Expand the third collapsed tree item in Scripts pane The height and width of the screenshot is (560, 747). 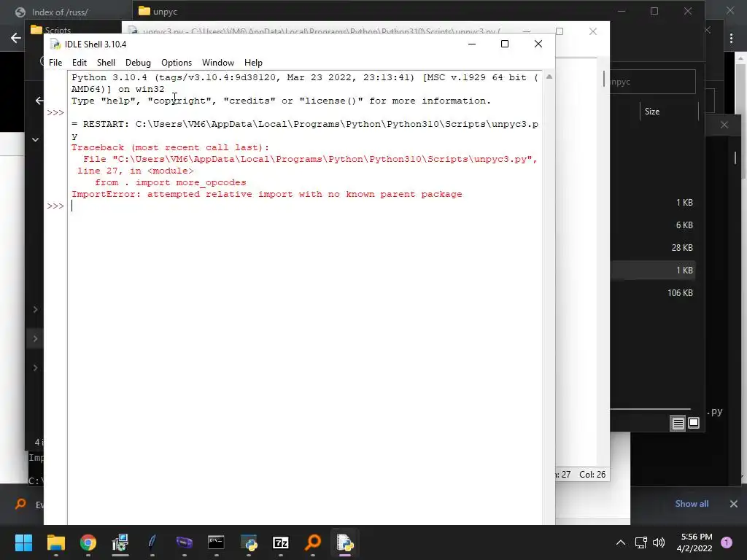coord(35,367)
